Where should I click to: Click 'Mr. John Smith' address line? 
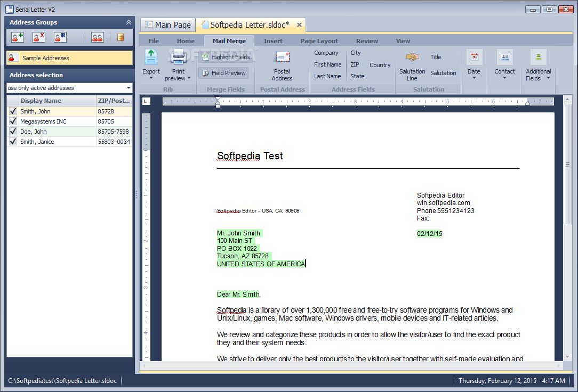(x=238, y=233)
